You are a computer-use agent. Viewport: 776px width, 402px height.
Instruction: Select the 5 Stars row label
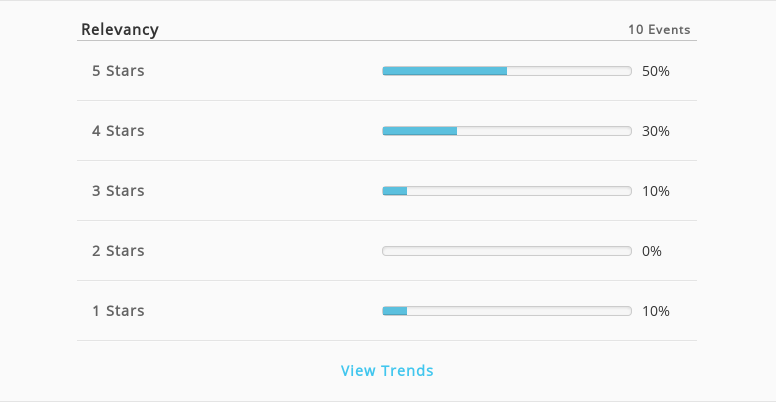[x=118, y=71]
